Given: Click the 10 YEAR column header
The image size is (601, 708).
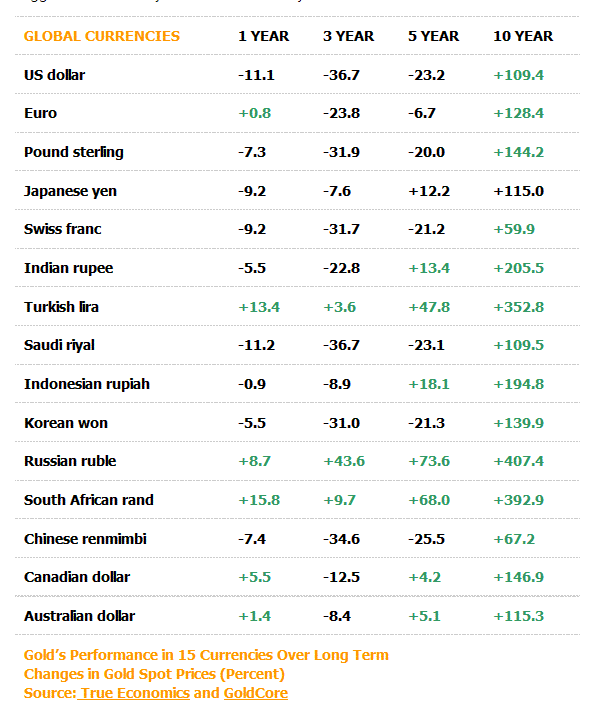Looking at the screenshot, I should [x=522, y=36].
